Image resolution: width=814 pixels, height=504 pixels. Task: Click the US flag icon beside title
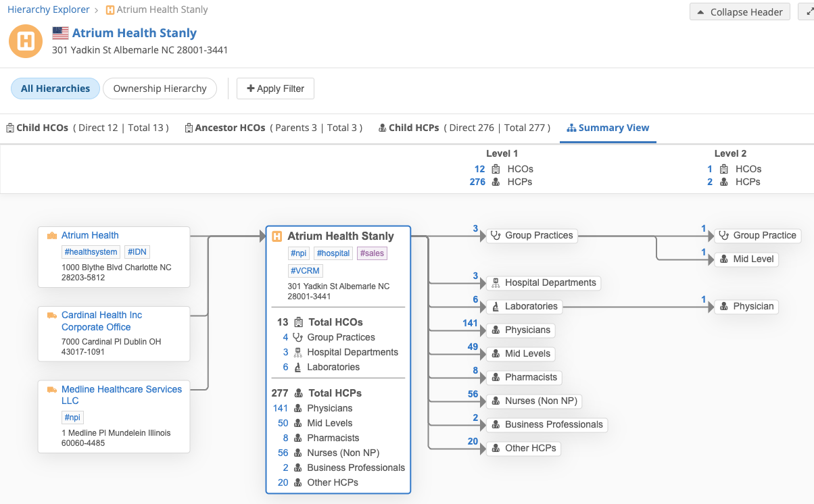point(60,33)
